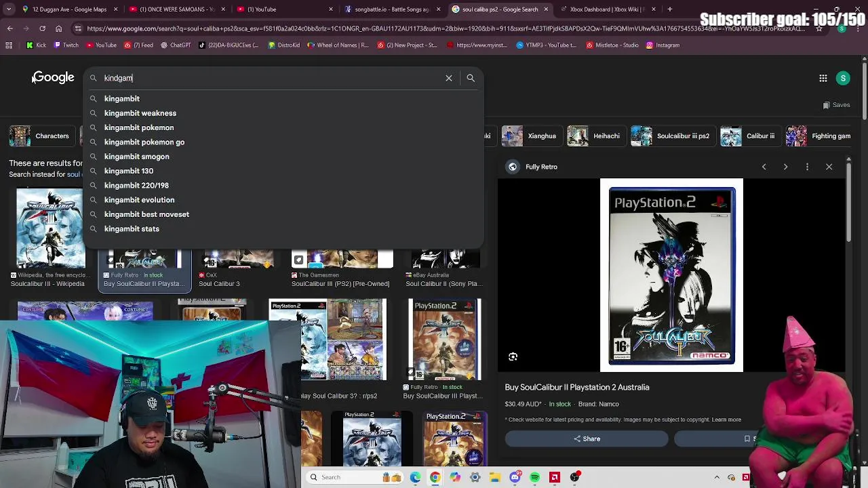The height and width of the screenshot is (488, 868).
Task: Open the Google account avatar
Action: pyautogui.click(x=844, y=78)
